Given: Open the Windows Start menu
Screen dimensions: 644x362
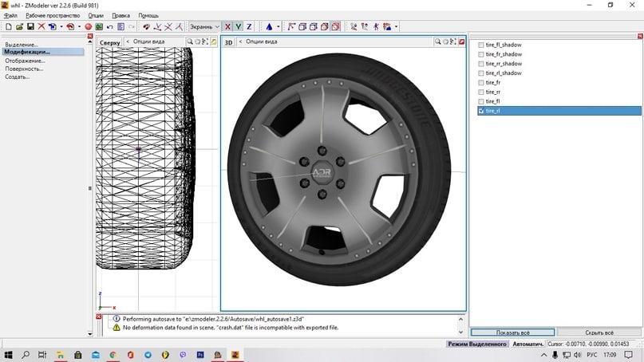Looking at the screenshot, I should pos(8,355).
